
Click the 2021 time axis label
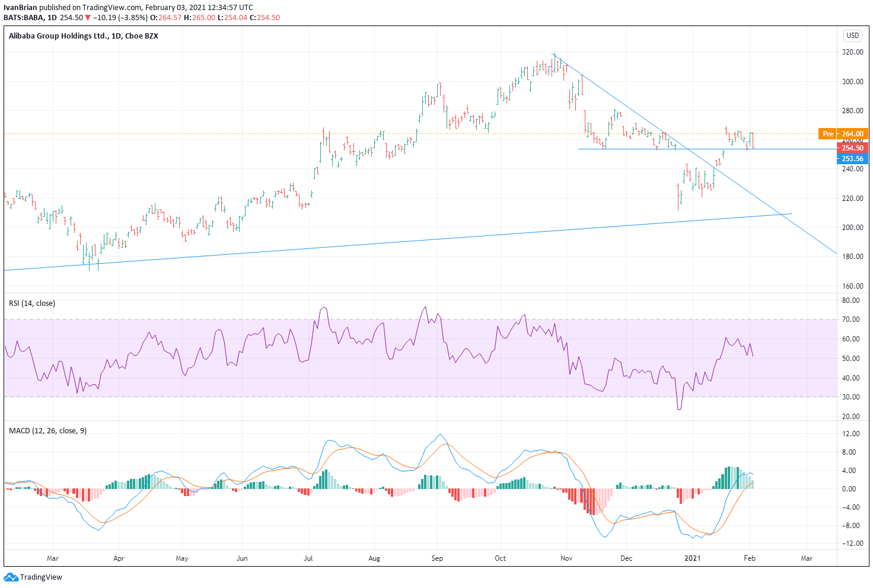692,558
